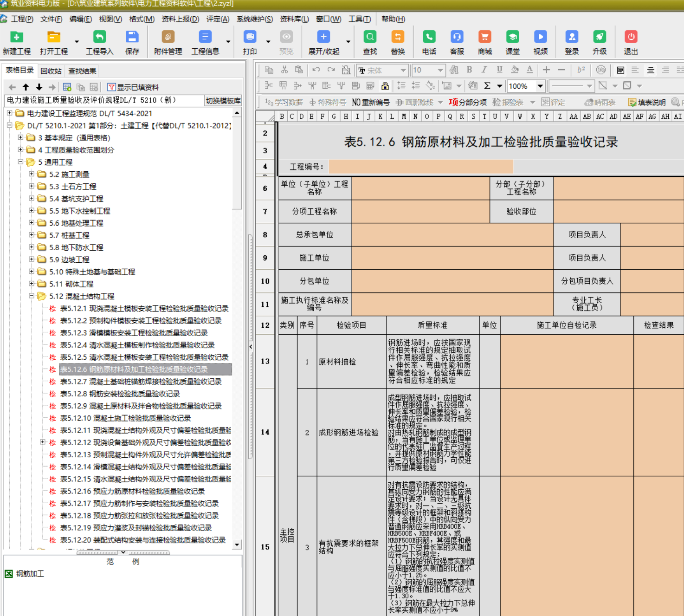Viewport: 684px width, 616px height.
Task: Expand 表5.12.12 现浇设备基础 node
Action: [43, 442]
